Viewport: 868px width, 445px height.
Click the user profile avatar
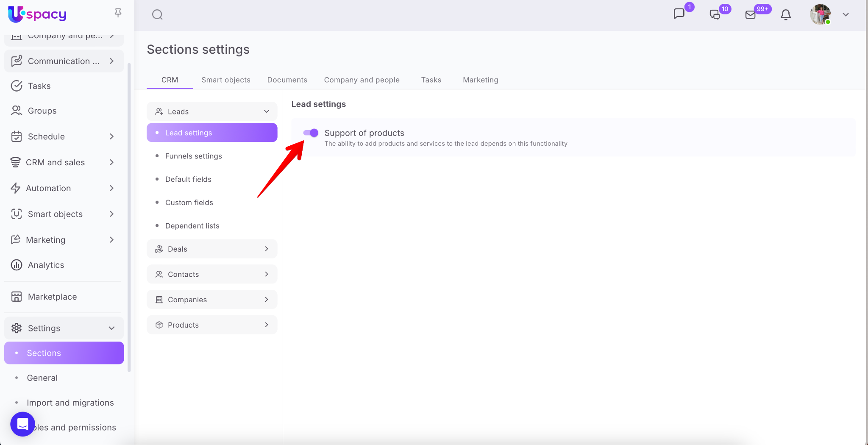[x=820, y=15]
